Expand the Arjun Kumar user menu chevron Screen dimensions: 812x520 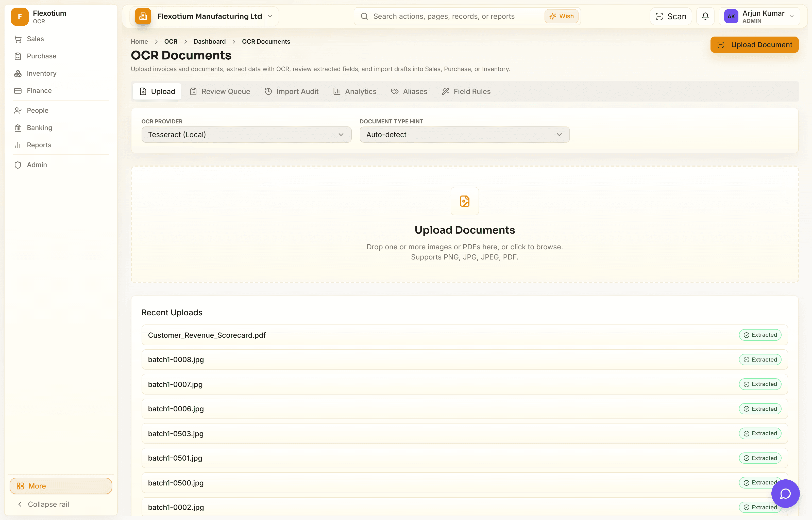(791, 16)
